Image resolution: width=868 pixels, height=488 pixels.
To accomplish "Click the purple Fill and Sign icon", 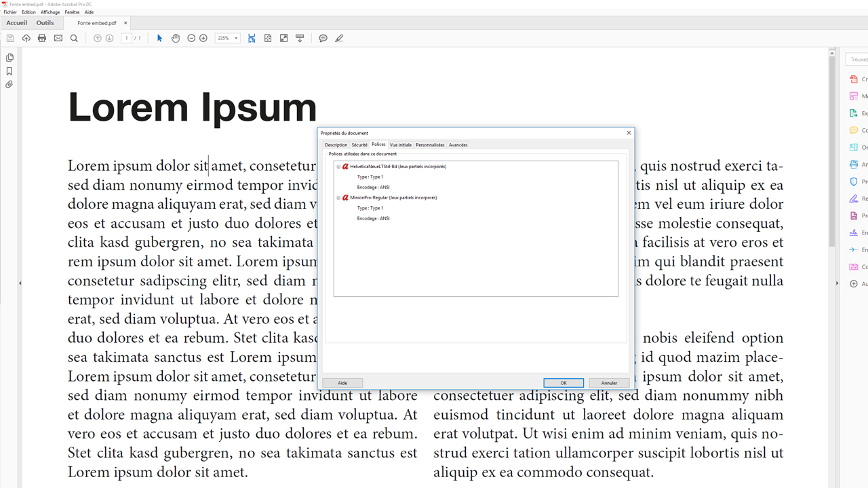I will tap(854, 199).
